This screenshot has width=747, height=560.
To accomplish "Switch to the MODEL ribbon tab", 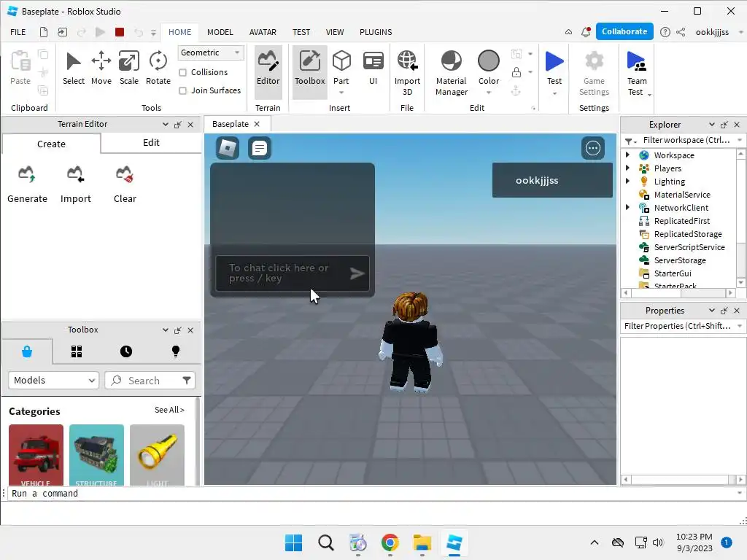I will click(220, 32).
